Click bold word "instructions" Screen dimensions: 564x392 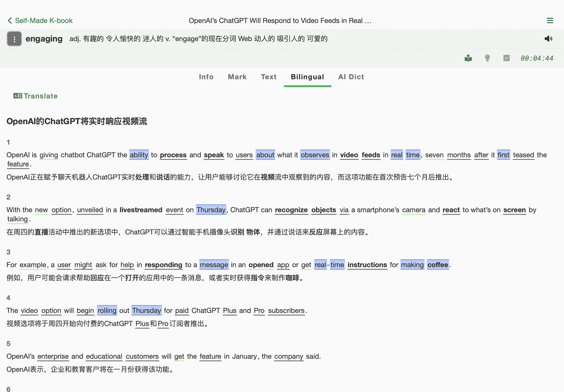click(x=367, y=265)
